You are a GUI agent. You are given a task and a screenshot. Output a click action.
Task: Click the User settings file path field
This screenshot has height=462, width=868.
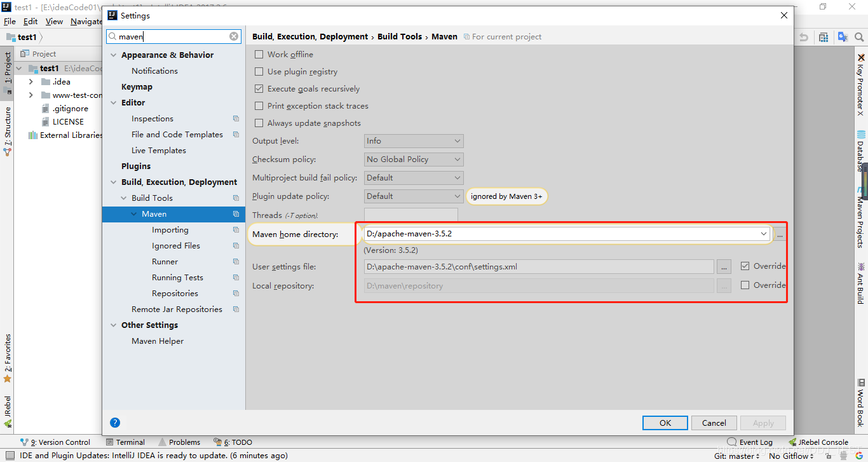pos(539,267)
